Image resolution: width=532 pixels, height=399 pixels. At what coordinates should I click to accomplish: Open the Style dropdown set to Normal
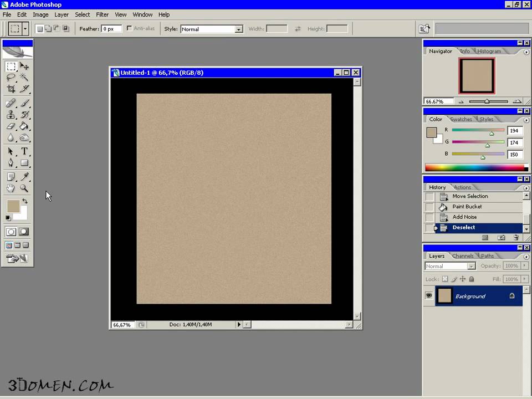point(212,29)
